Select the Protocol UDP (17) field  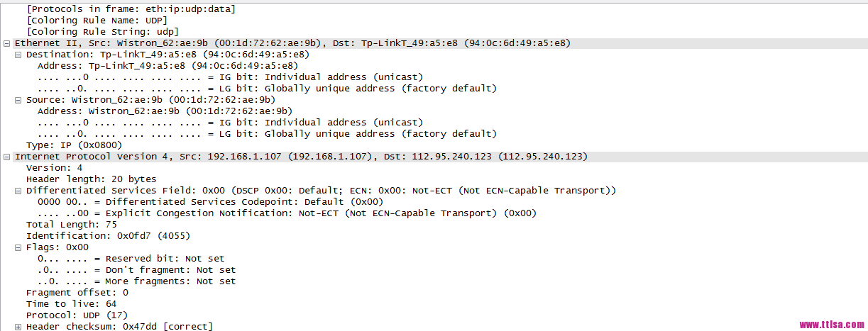click(x=77, y=315)
